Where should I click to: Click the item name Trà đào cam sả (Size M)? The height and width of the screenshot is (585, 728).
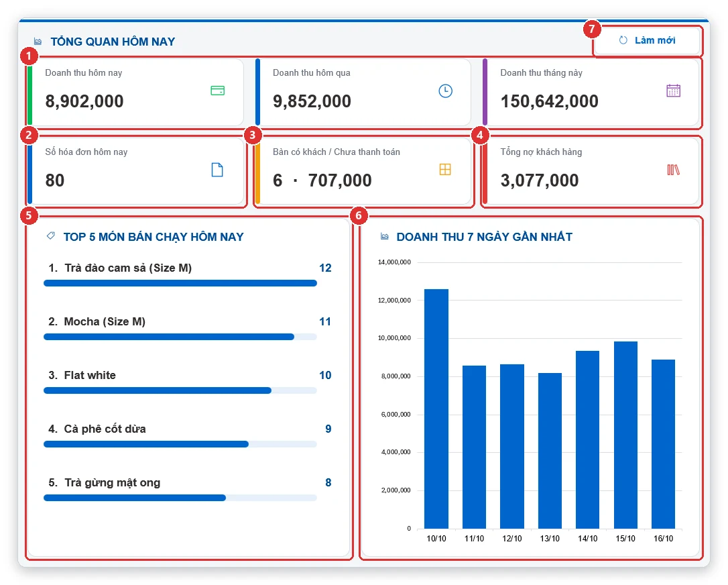[x=128, y=268]
